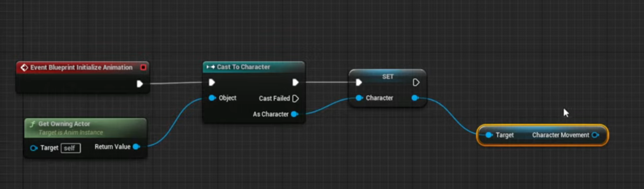The image size is (644, 189).
Task: Click the Object label on cast node
Action: pyautogui.click(x=228, y=98)
